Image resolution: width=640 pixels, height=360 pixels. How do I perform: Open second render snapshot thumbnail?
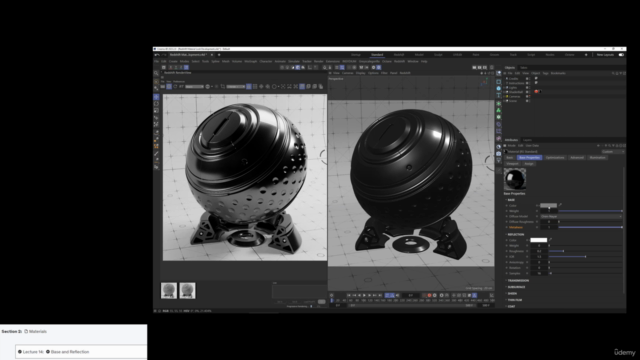187,291
